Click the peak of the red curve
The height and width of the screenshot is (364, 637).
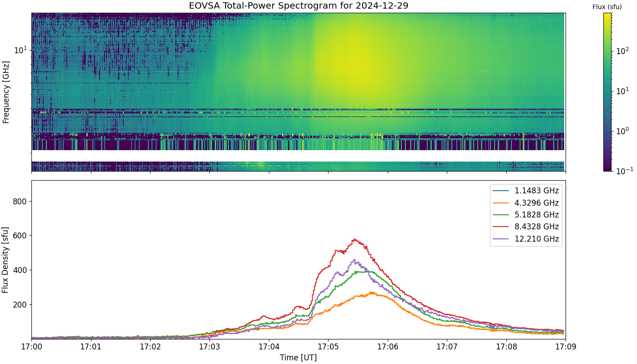354,239
